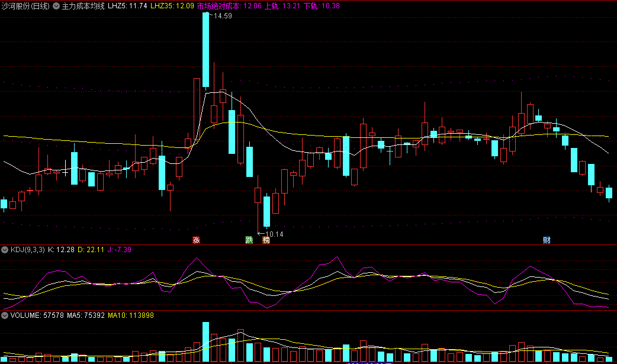Click the MA5: 75392 volume value

pos(86,315)
